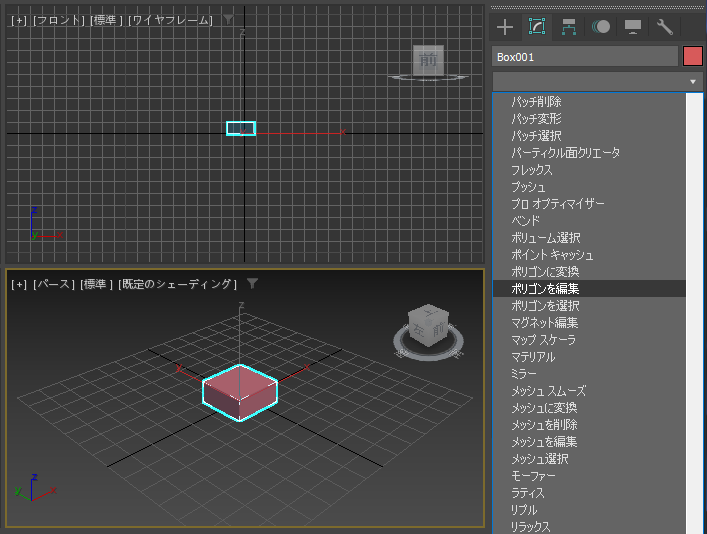Select the red box in perspective view

[240, 393]
